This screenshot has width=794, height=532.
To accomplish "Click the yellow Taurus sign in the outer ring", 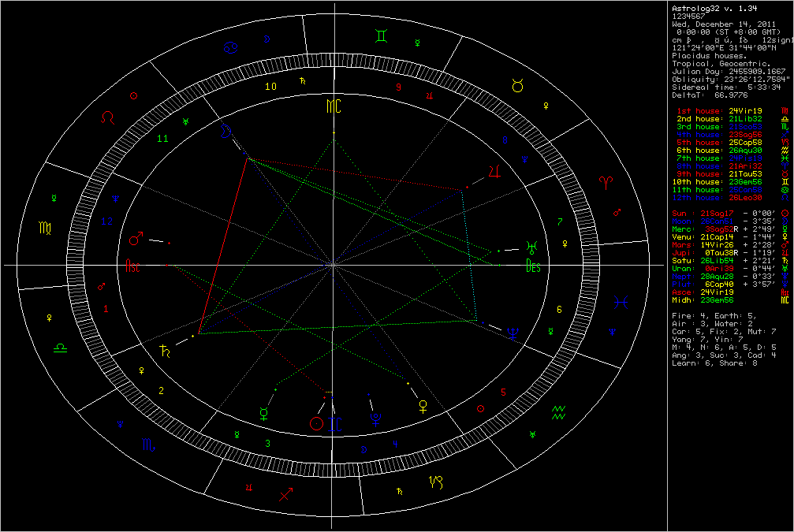I will point(517,86).
